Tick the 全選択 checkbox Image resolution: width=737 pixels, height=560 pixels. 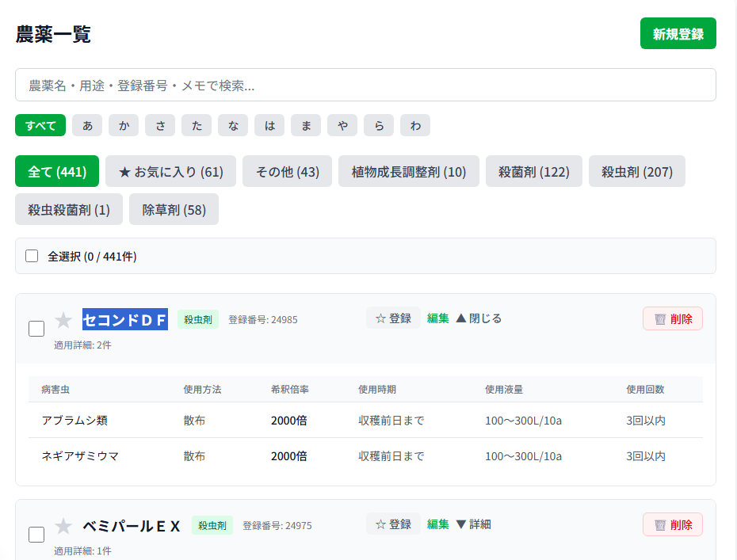click(32, 256)
